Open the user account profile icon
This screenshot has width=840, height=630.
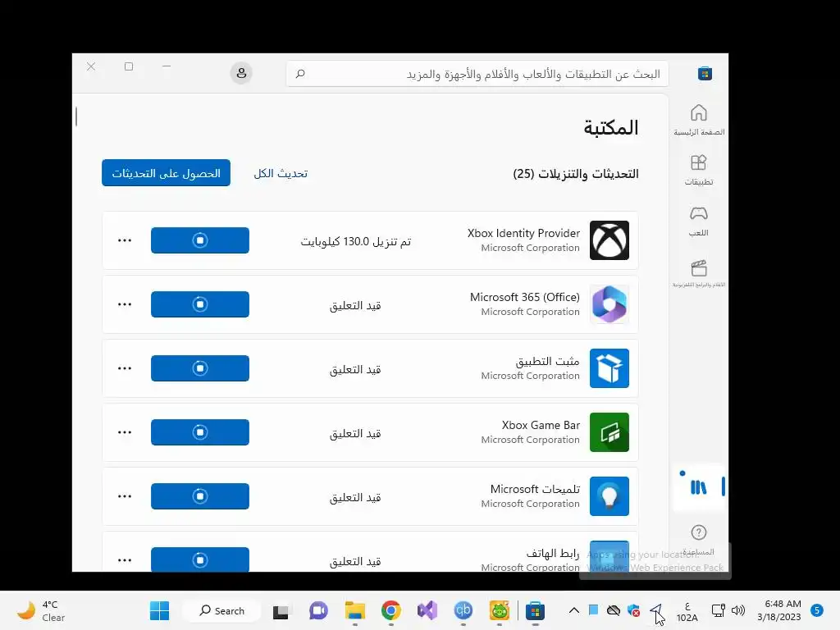tap(241, 73)
